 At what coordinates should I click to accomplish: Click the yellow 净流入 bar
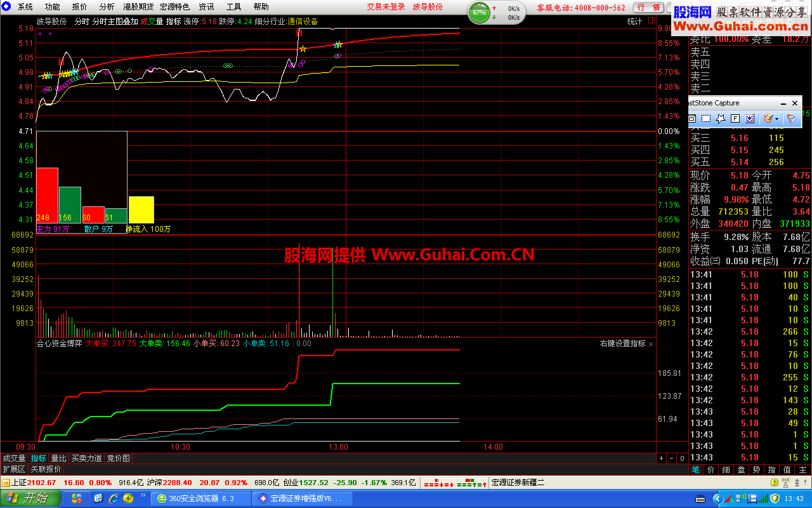coord(141,210)
